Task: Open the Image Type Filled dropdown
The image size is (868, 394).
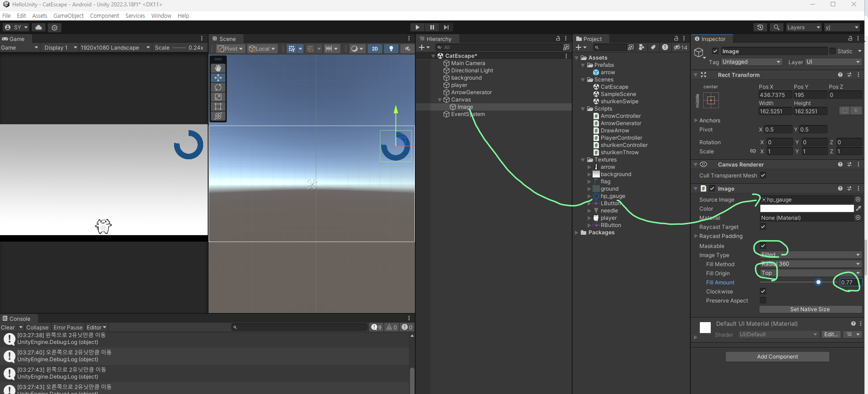Action: click(811, 255)
